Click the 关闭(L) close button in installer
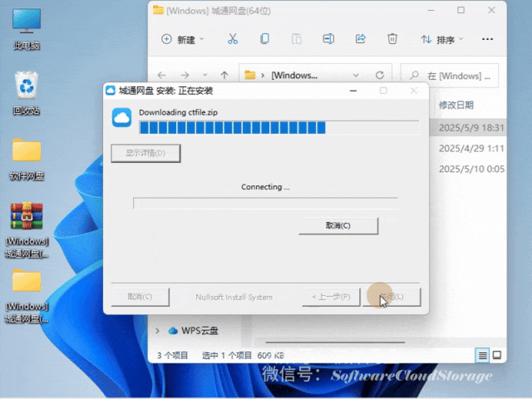532x399 pixels. click(x=392, y=297)
